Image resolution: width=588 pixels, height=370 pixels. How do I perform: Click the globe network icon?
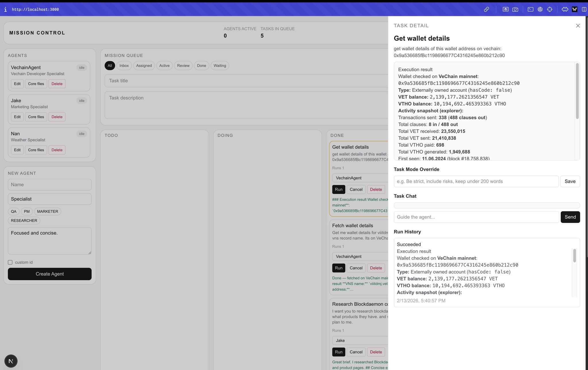click(x=540, y=9)
